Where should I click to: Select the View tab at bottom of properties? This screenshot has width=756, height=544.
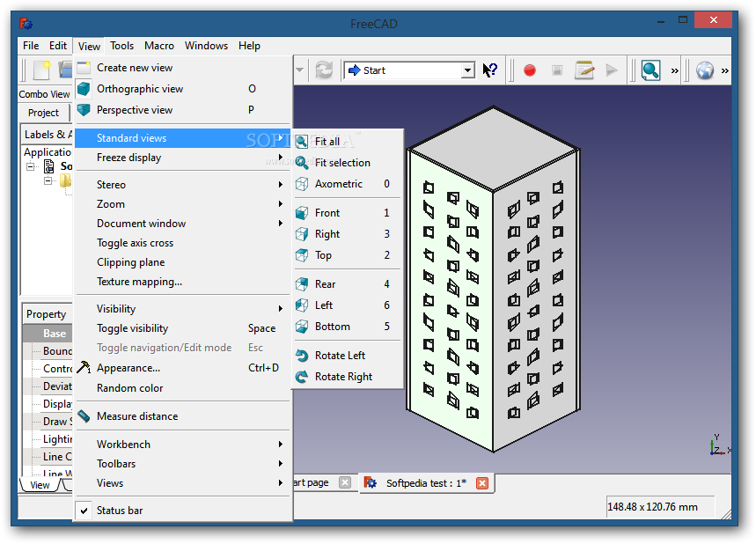[x=40, y=485]
